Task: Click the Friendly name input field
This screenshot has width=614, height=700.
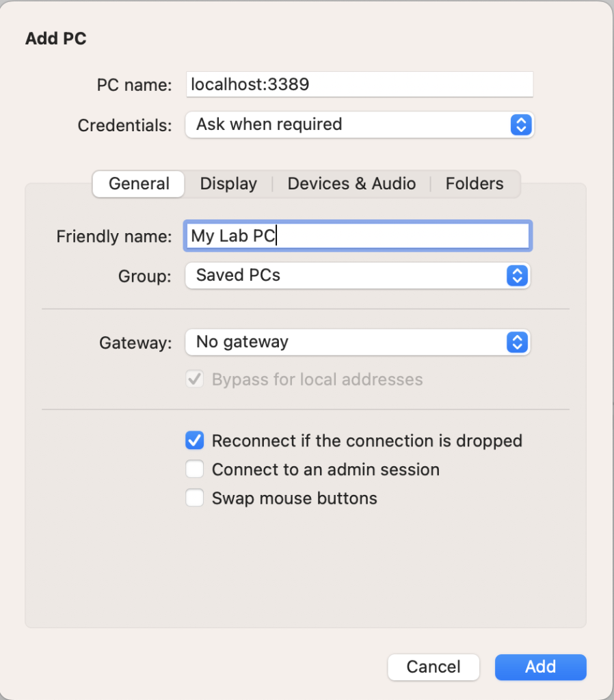Action: [x=357, y=237]
